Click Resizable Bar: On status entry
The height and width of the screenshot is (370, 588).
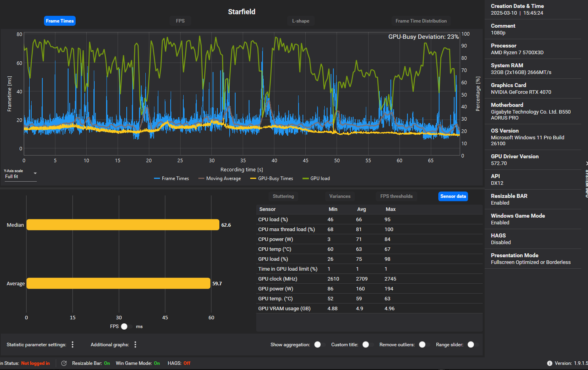(91, 363)
